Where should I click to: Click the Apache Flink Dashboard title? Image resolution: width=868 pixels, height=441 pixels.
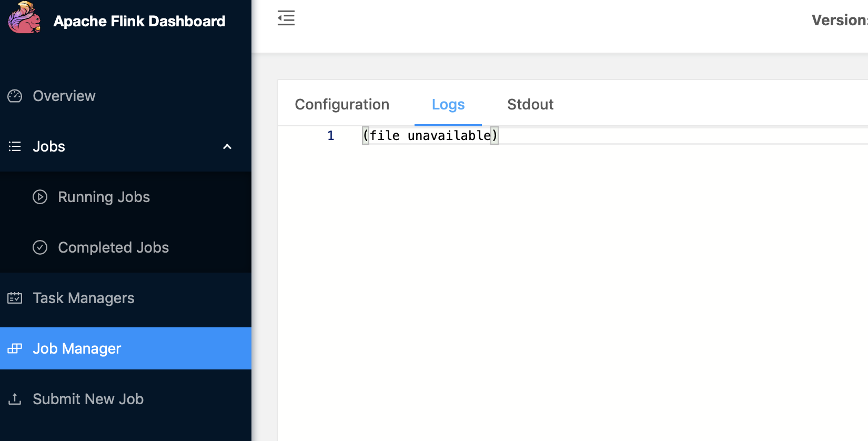139,21
